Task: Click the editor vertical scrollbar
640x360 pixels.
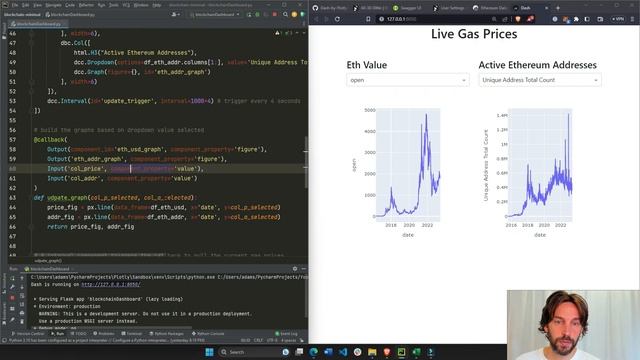Action: tap(306, 162)
